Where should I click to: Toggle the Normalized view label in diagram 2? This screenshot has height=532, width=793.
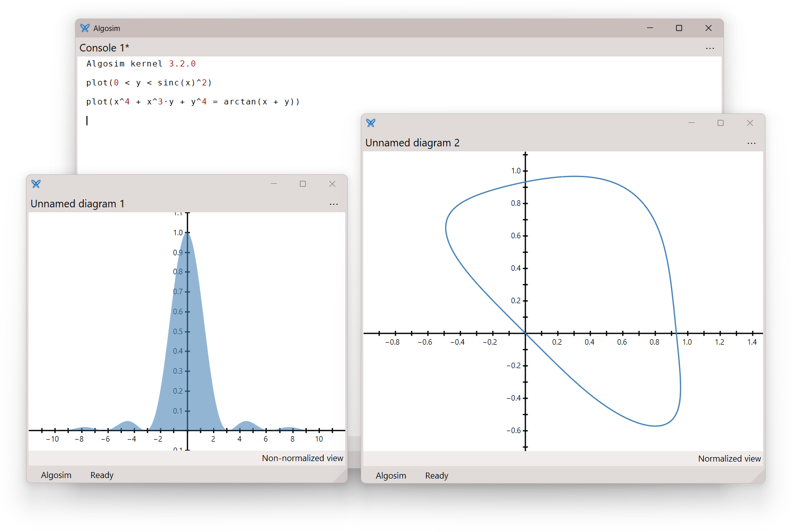pyautogui.click(x=729, y=459)
